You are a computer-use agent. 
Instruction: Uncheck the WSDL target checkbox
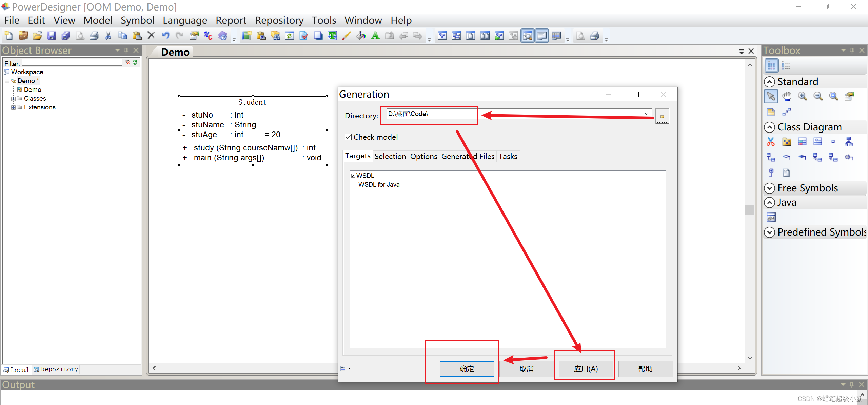coord(353,176)
